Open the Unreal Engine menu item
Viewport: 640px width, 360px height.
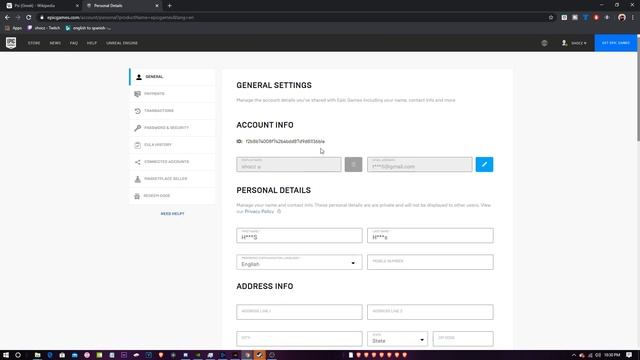[x=122, y=43]
